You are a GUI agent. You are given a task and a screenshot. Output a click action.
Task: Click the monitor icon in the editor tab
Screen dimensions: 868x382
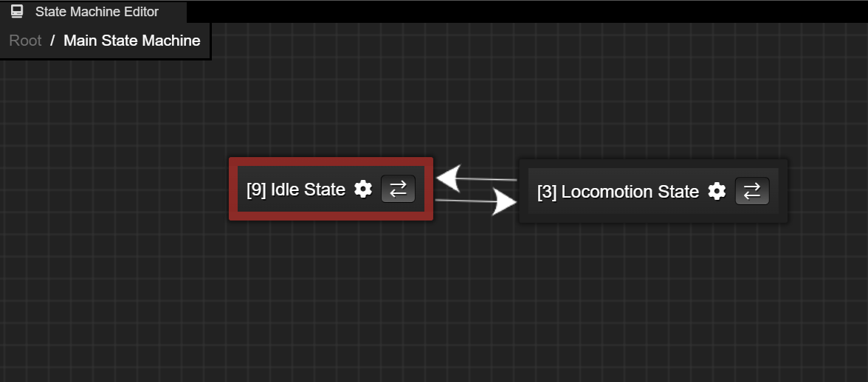pos(17,11)
